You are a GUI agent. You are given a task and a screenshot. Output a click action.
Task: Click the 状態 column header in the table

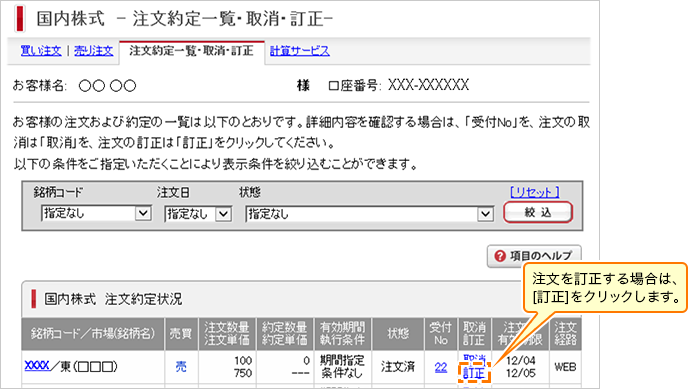[398, 334]
